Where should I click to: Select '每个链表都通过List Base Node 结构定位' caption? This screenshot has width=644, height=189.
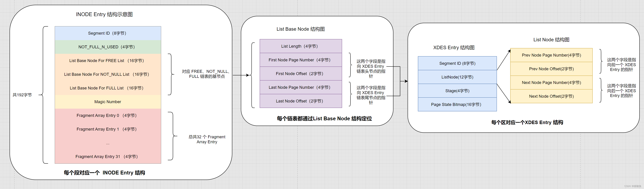point(324,119)
